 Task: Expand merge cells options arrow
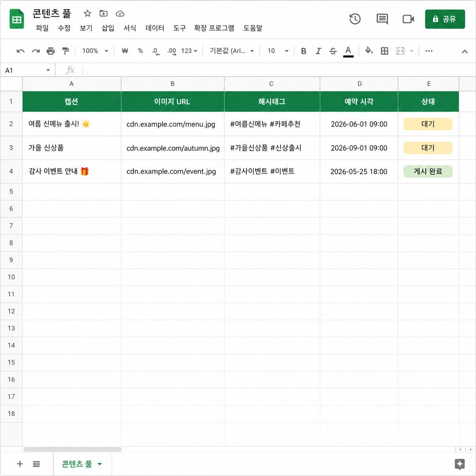point(412,51)
